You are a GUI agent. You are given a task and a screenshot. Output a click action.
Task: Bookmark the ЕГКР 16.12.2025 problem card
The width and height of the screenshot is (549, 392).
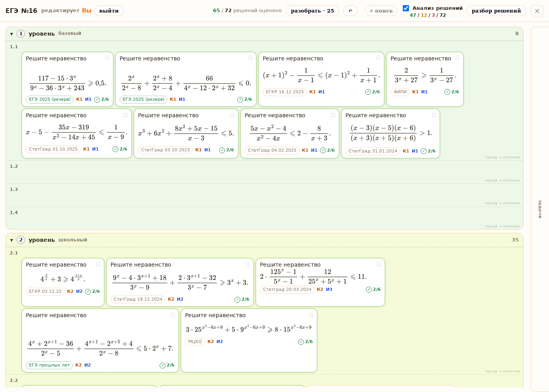pyautogui.click(x=378, y=58)
